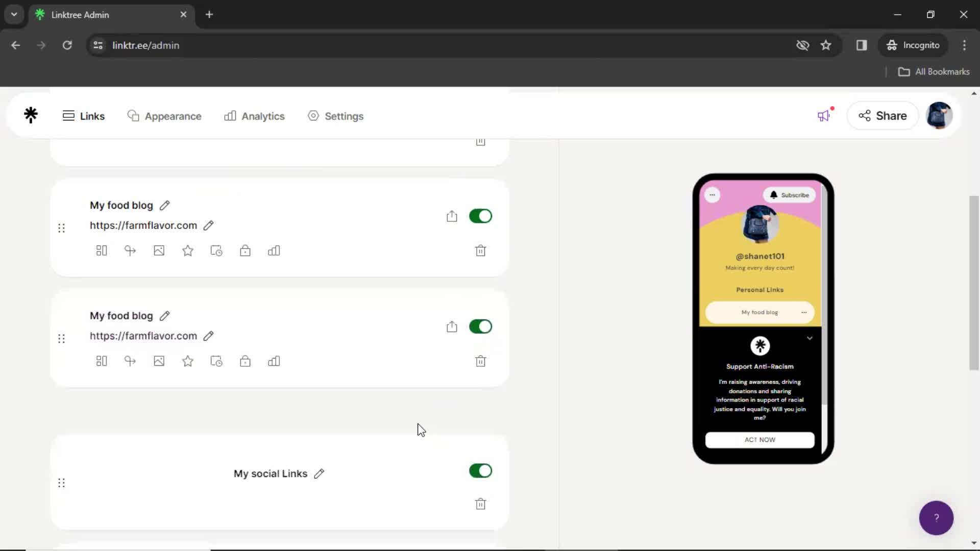Click the drag handle icon on My social Links
This screenshot has height=551, width=980.
click(61, 483)
